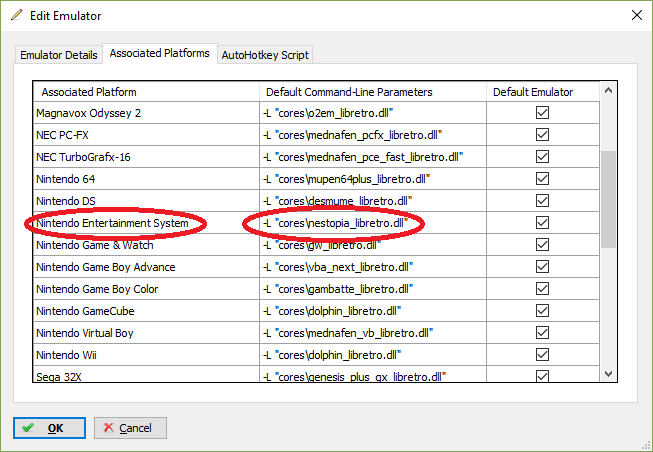Click the OK button
Screen dimensions: 653x452
pyautogui.click(x=49, y=428)
